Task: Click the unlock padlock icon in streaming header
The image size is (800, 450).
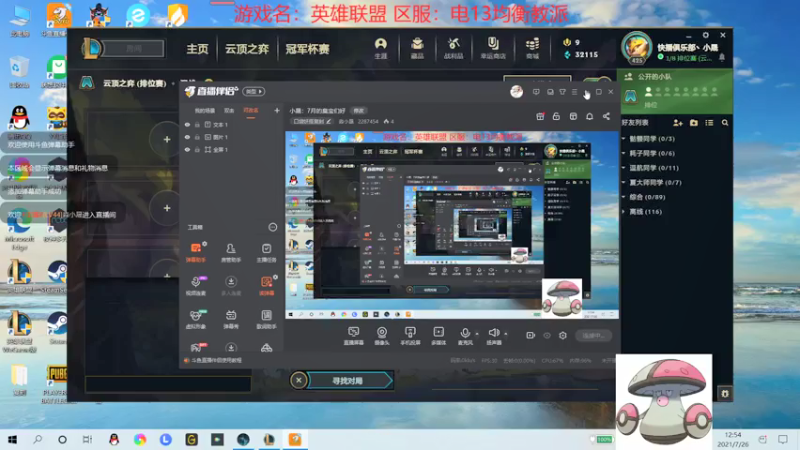Action: pos(556,116)
